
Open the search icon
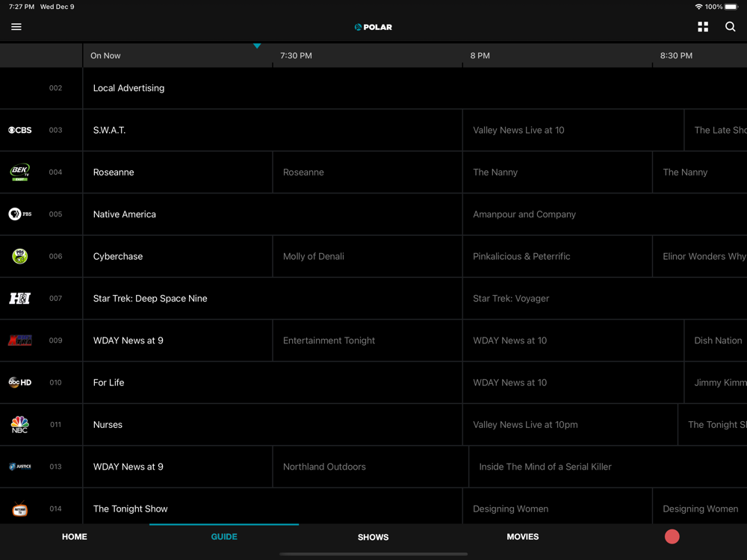click(730, 27)
